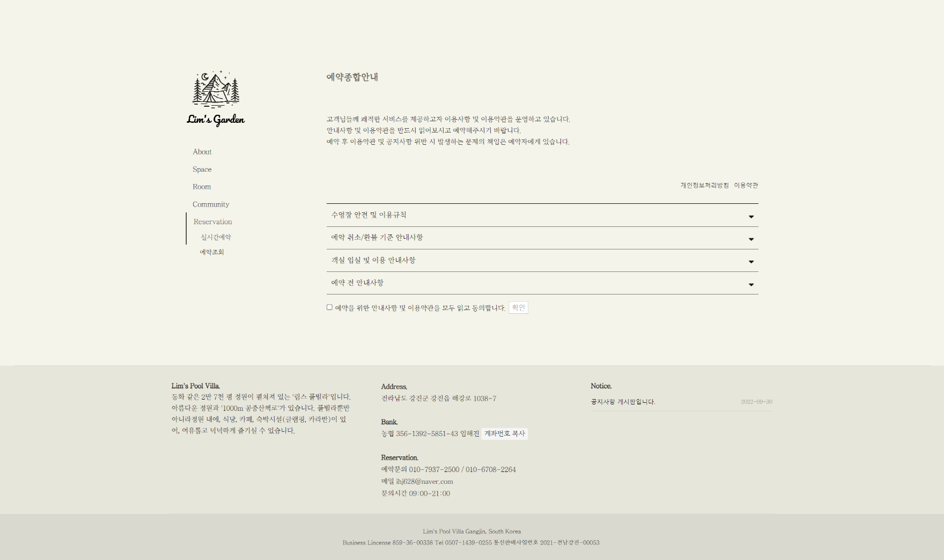Viewport: 944px width, 560px height.
Task: Click the 예약문의 phone numbers line
Action: click(448, 469)
